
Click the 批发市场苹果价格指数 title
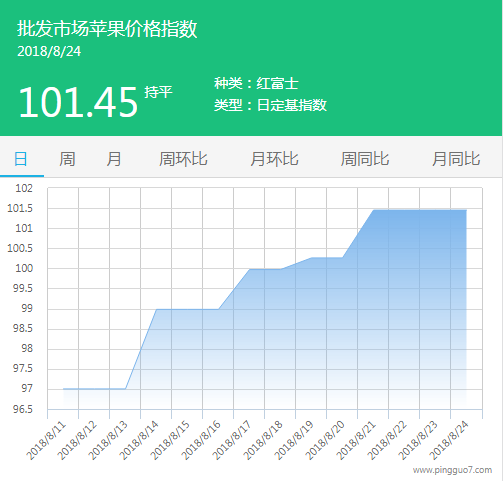coord(107,29)
